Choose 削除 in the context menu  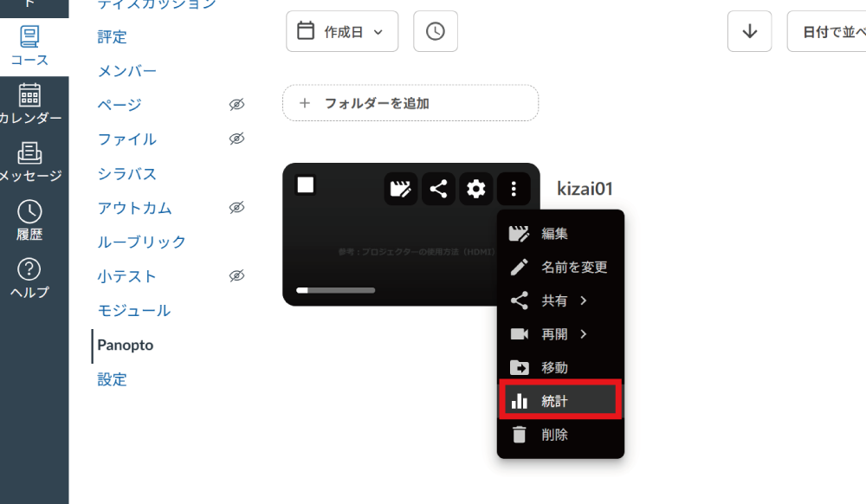[x=555, y=435]
